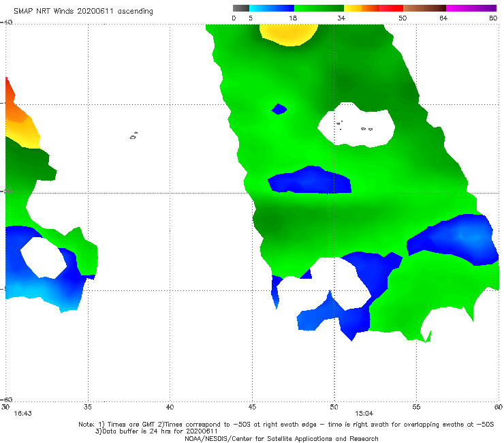Click the longitude axis label '35'

87,407
